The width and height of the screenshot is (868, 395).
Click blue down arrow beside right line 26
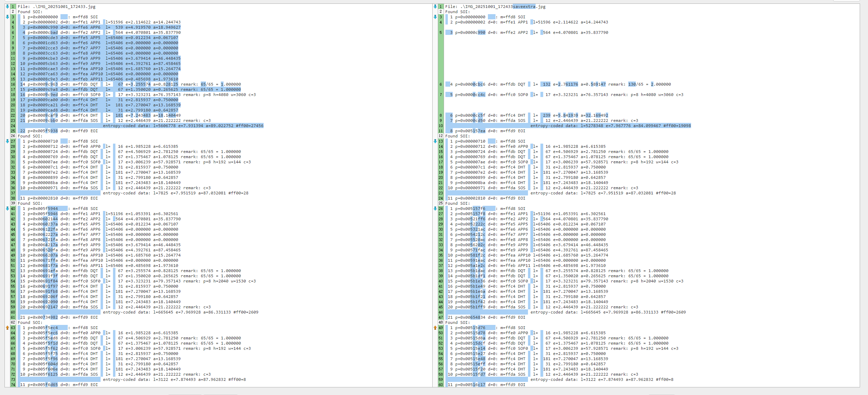(435, 209)
